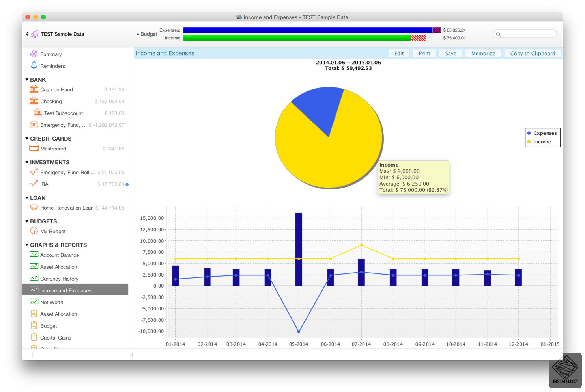Viewport: 585px width, 392px height.
Task: Save the current graph
Action: coord(450,53)
